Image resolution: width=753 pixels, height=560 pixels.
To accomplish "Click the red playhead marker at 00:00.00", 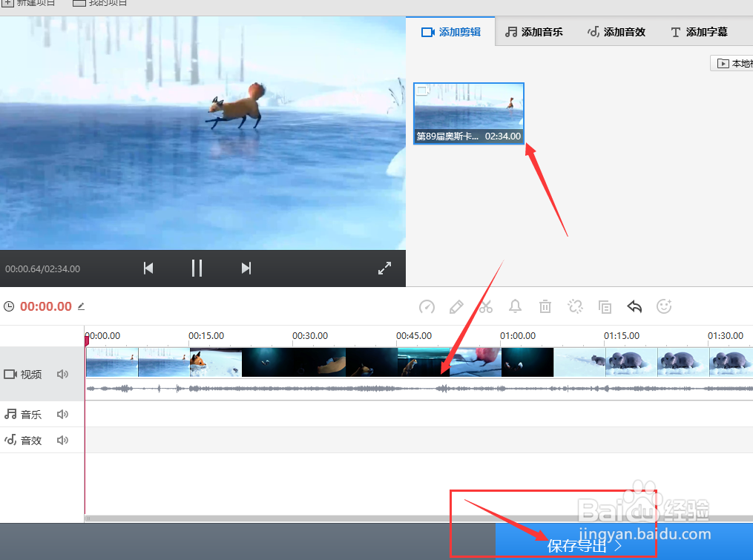I will (x=87, y=340).
